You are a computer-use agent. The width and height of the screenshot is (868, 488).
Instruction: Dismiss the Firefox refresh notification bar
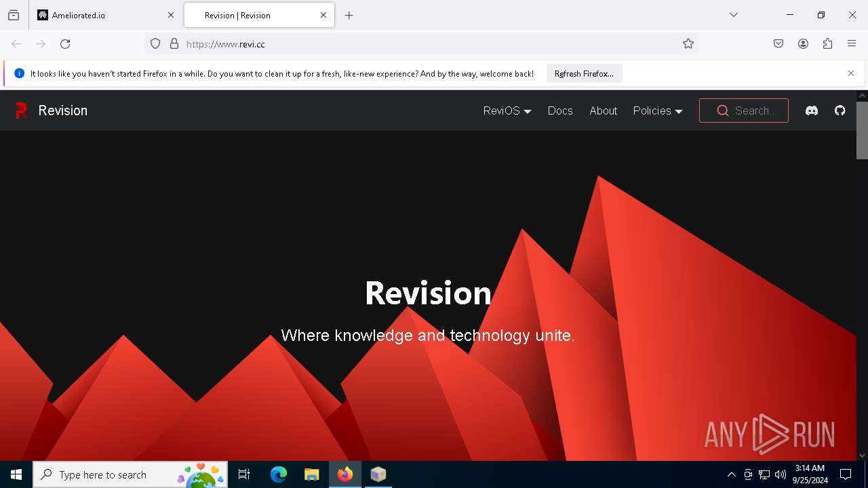(851, 73)
